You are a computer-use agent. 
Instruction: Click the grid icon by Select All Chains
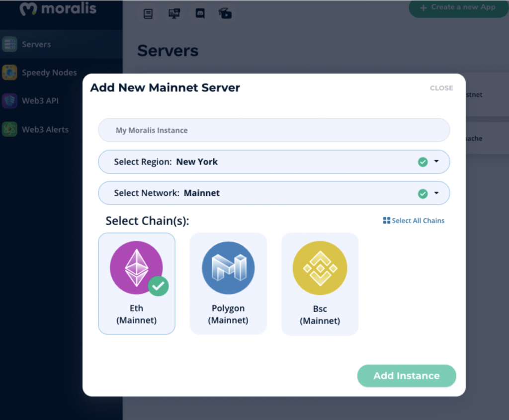tap(386, 221)
